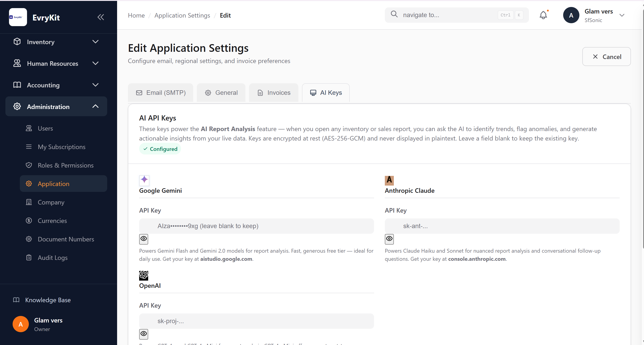Expand the Inventory menu
Screen dimensions: 644x345
(x=95, y=42)
